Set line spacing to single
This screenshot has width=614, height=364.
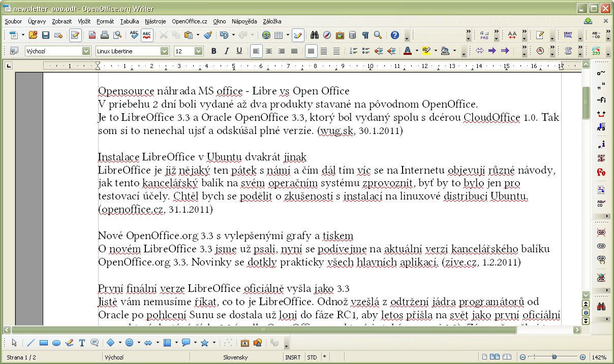311,51
